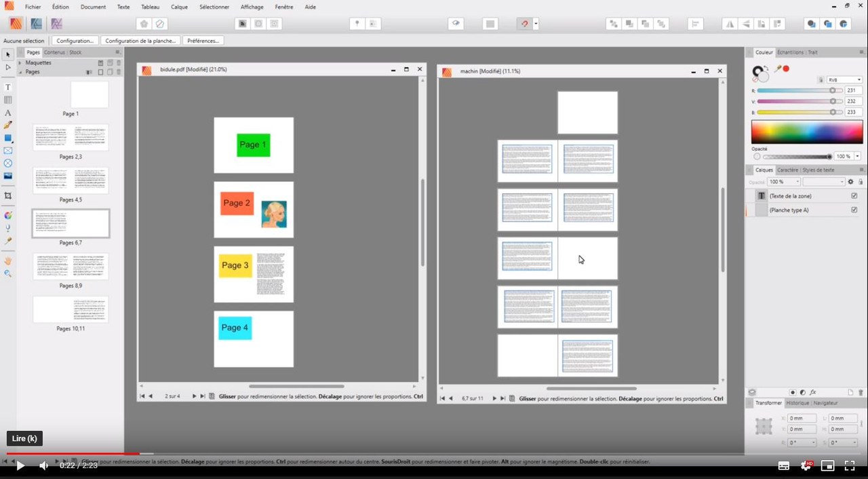Click the gear icon in Calques panel
This screenshot has width=868, height=479.
pos(850,182)
